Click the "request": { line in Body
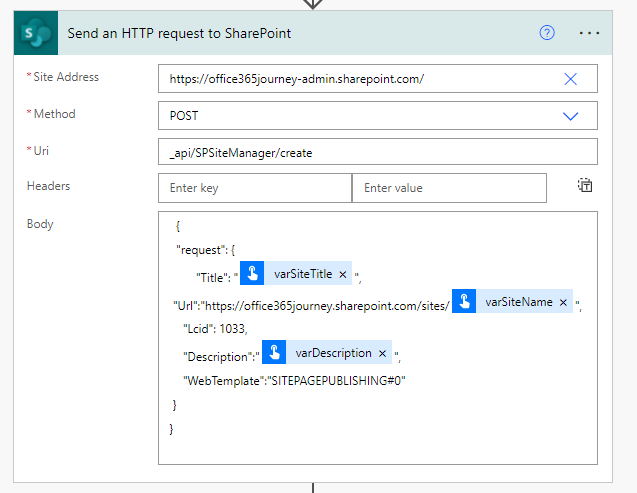The height and width of the screenshot is (493, 637). 206,250
